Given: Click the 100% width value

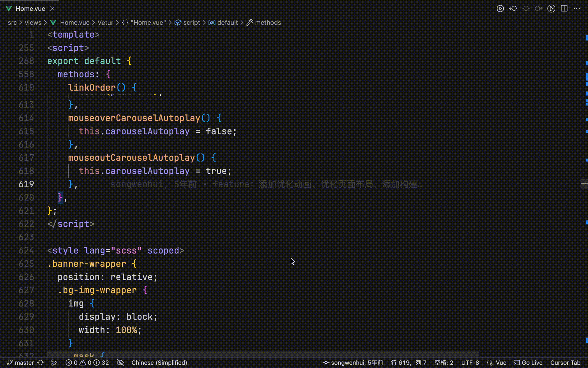Looking at the screenshot, I should (x=126, y=330).
